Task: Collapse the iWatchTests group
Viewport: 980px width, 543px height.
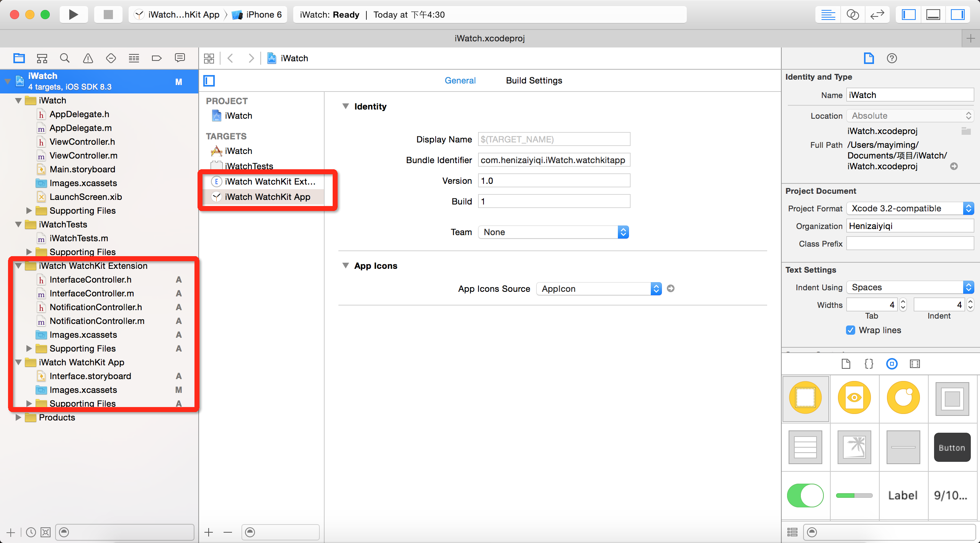Action: pyautogui.click(x=18, y=224)
